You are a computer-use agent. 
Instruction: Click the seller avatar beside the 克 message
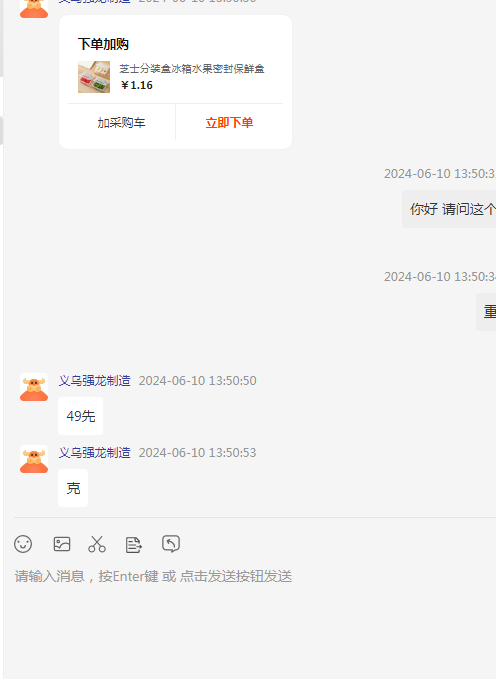pos(34,459)
